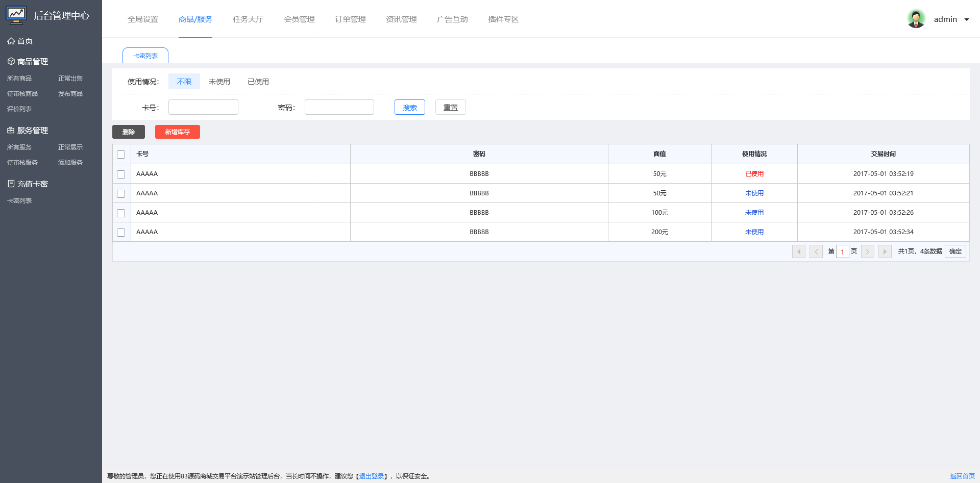Open 正常出售 in sidebar
This screenshot has width=980, height=483.
coord(70,79)
